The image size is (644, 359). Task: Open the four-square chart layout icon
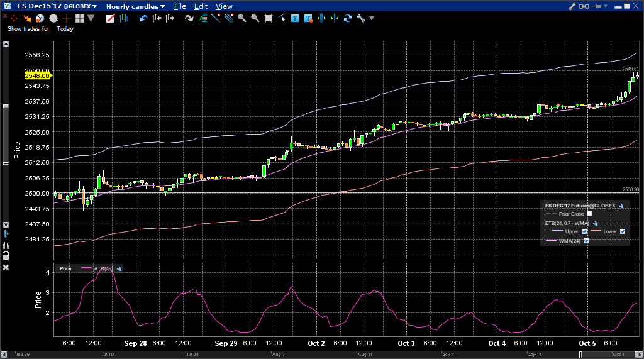coord(80,18)
